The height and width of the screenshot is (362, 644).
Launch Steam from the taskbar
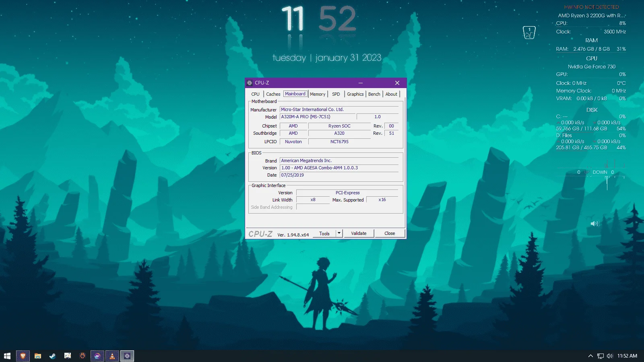[53, 356]
